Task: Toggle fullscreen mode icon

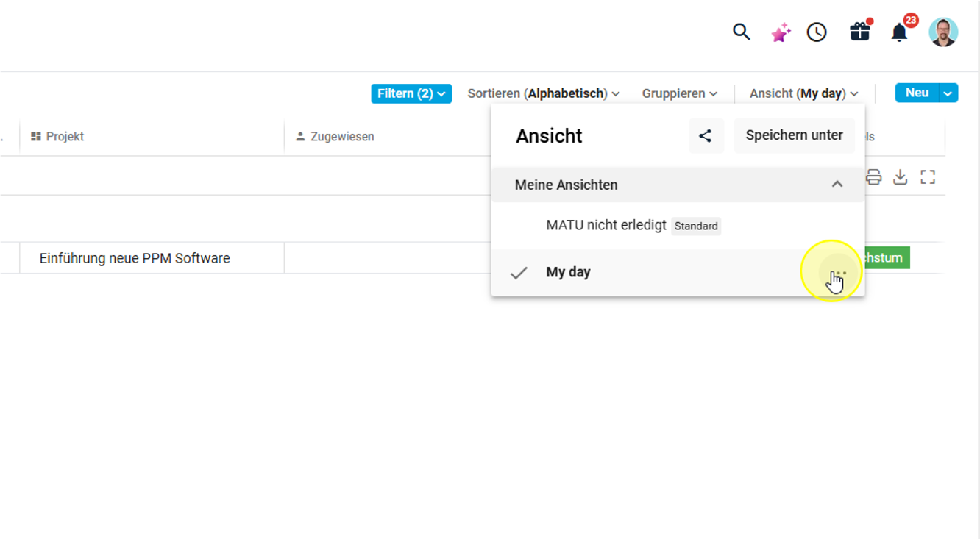Action: click(x=928, y=177)
